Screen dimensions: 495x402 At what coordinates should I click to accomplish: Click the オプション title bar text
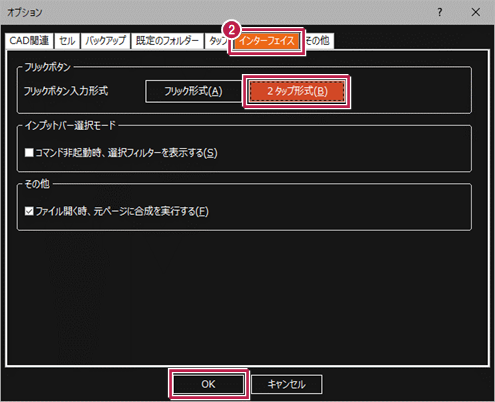(25, 13)
